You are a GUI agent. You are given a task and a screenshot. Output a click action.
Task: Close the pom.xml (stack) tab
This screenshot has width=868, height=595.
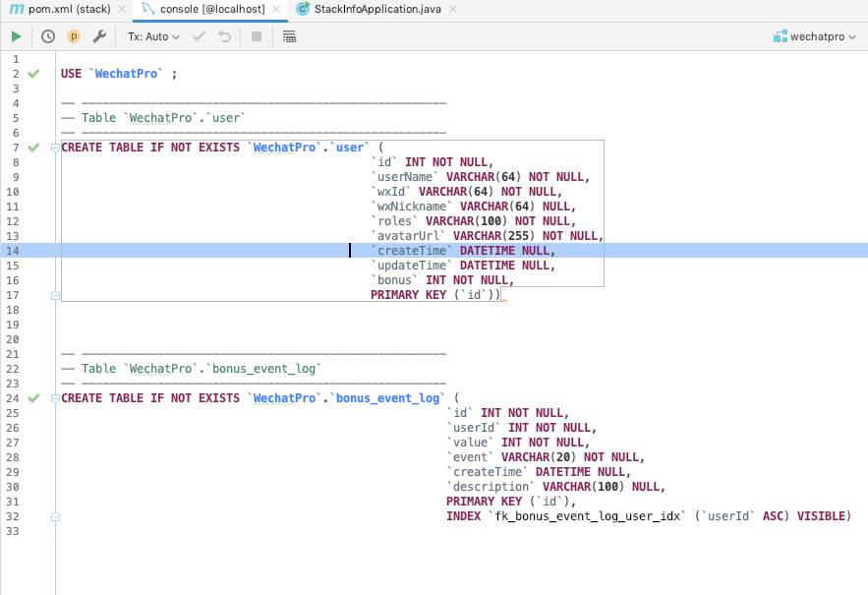pos(122,9)
